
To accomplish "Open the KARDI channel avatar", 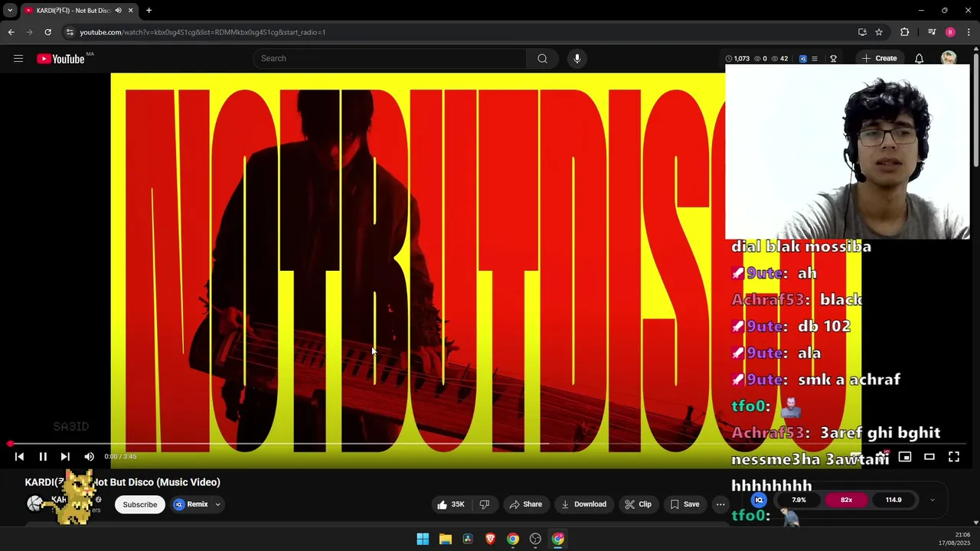I will pyautogui.click(x=34, y=504).
